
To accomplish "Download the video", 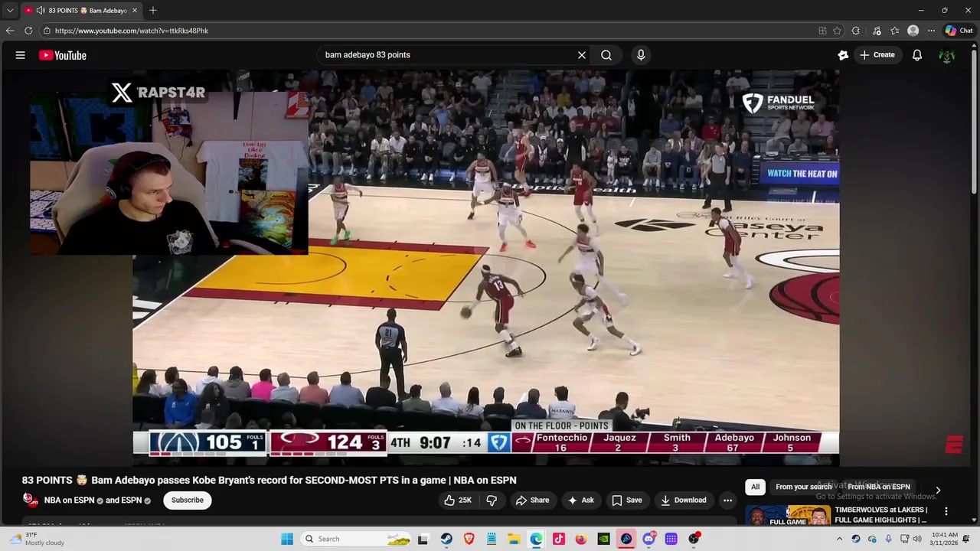I will click(684, 500).
